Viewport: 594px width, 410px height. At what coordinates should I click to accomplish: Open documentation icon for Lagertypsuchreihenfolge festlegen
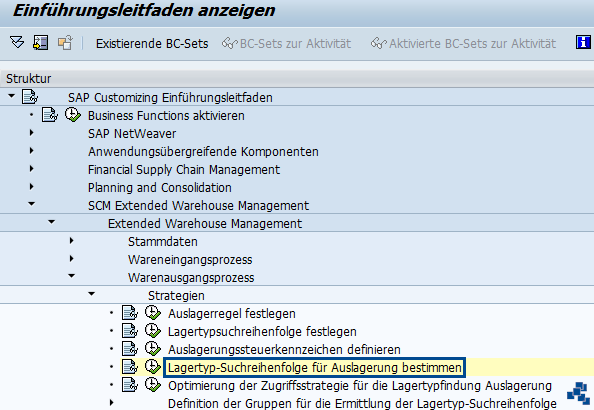pos(130,331)
